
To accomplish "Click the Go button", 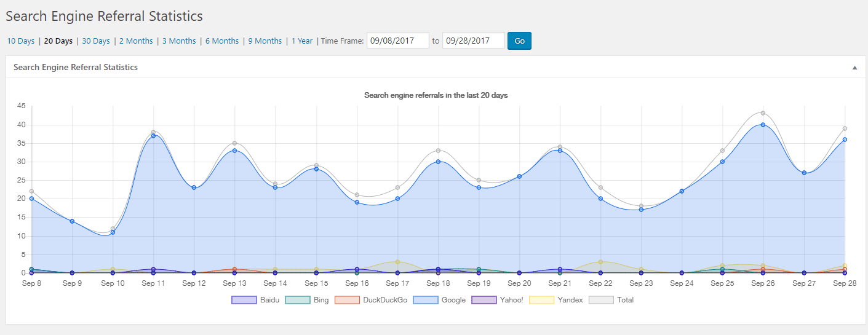I will [519, 41].
